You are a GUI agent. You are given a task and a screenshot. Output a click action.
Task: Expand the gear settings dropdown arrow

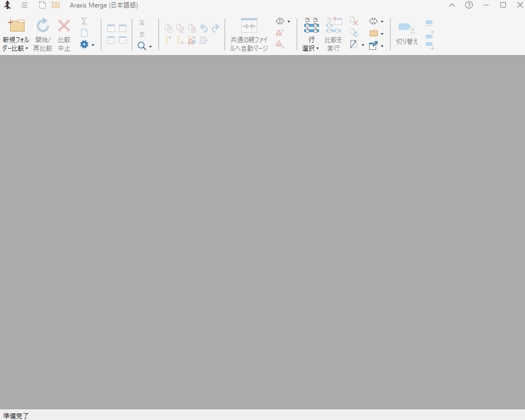[93, 45]
